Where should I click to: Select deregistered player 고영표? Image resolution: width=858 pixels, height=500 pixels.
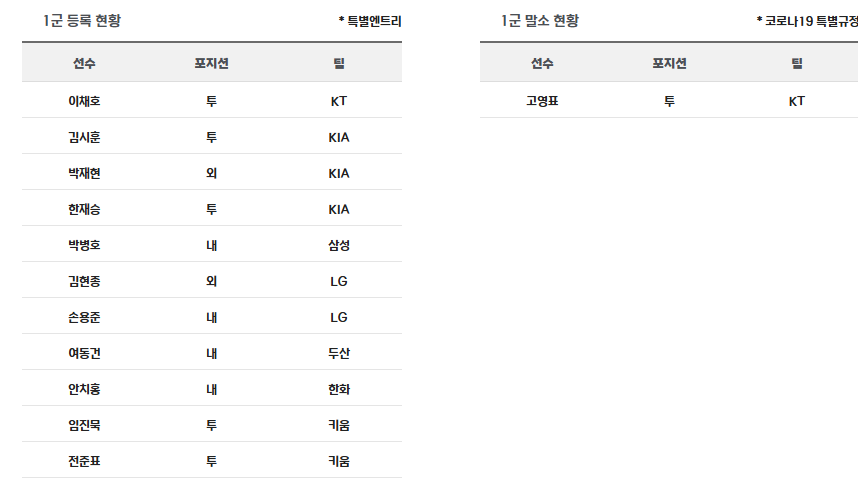pyautogui.click(x=542, y=101)
